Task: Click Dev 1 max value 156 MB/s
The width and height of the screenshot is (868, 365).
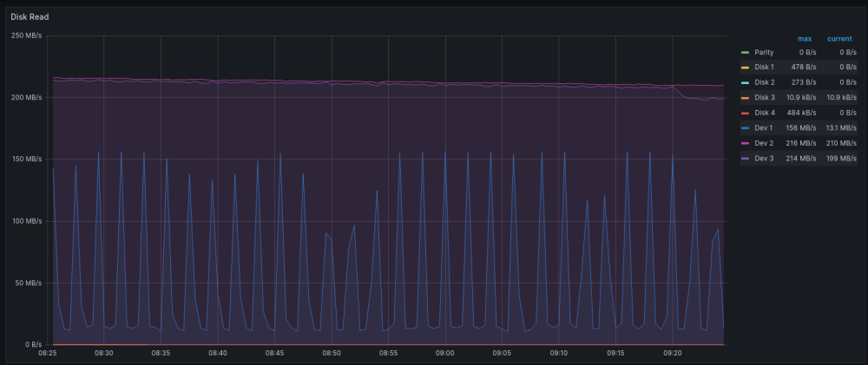Action: [x=801, y=128]
